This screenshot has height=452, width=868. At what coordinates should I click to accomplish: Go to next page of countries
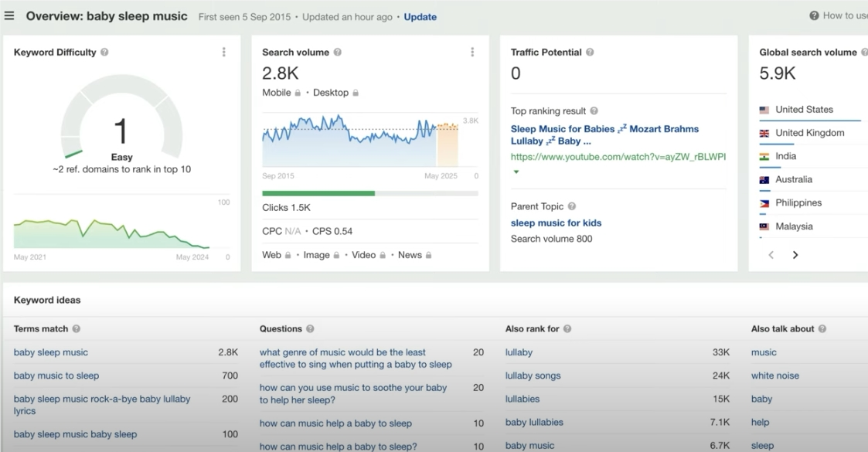pyautogui.click(x=795, y=255)
